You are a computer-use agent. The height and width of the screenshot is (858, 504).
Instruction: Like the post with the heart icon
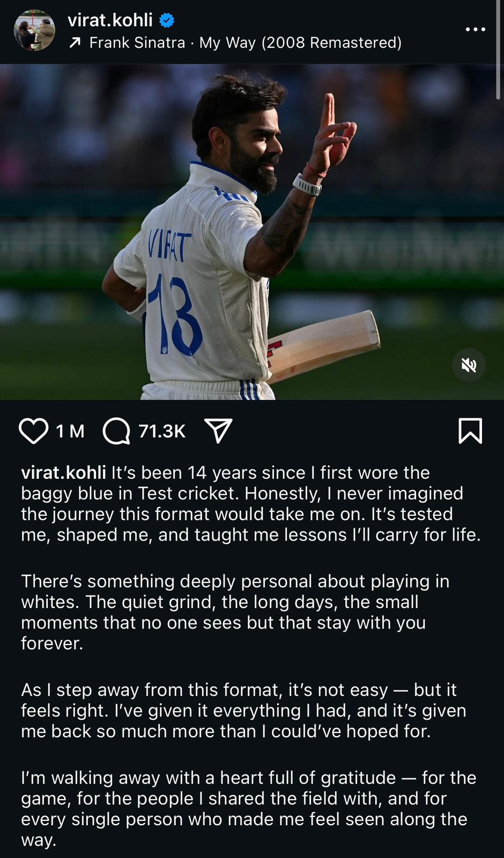tap(33, 431)
